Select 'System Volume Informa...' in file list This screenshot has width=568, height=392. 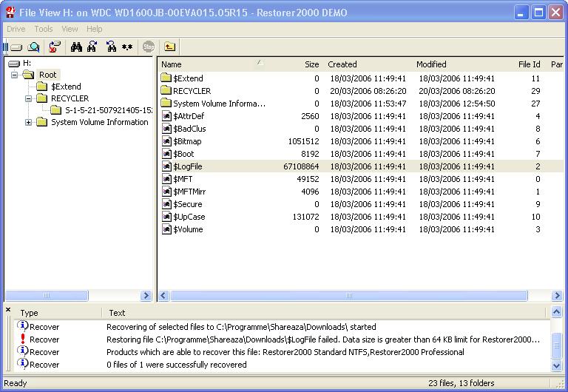click(x=219, y=104)
